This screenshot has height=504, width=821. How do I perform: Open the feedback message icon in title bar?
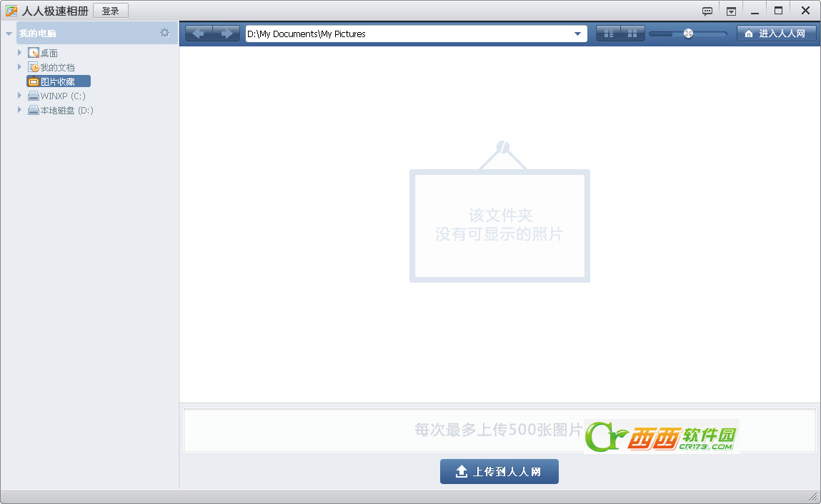707,11
